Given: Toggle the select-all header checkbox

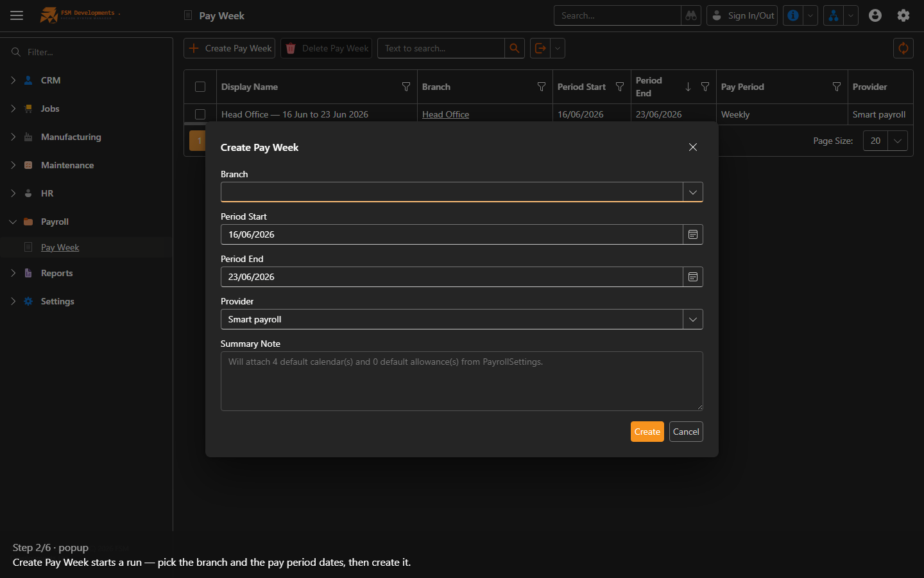Looking at the screenshot, I should pyautogui.click(x=200, y=87).
